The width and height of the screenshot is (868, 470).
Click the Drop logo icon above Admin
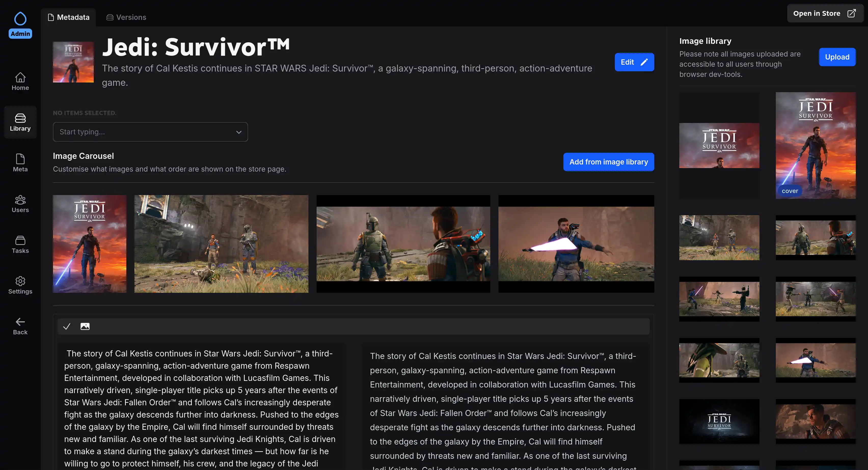click(20, 19)
